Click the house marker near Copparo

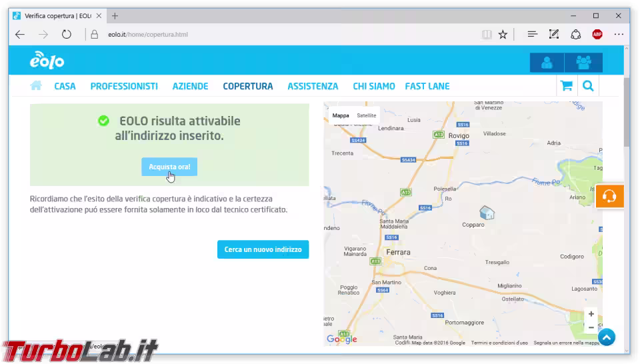coord(487,213)
